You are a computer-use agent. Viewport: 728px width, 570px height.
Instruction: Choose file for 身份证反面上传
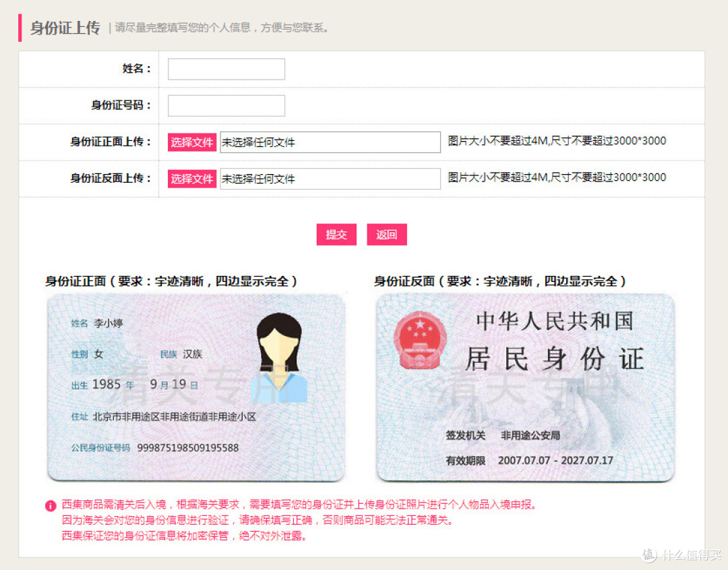191,179
